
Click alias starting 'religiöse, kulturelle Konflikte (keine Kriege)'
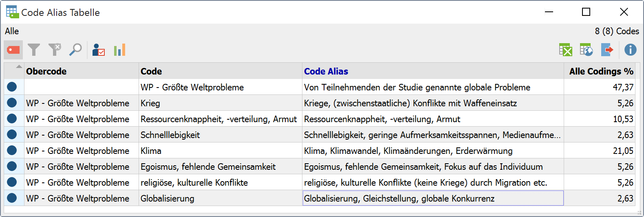(x=433, y=182)
